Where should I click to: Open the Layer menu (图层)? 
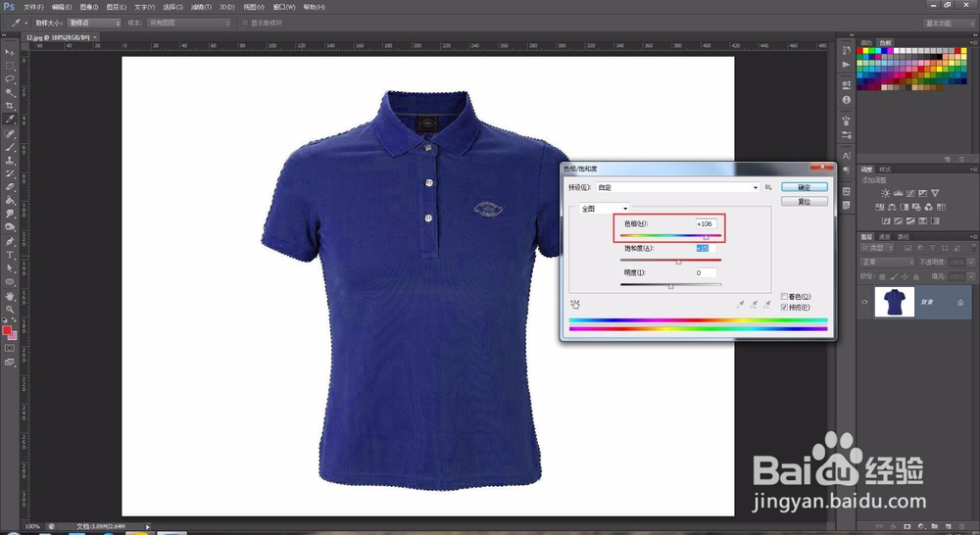(117, 7)
